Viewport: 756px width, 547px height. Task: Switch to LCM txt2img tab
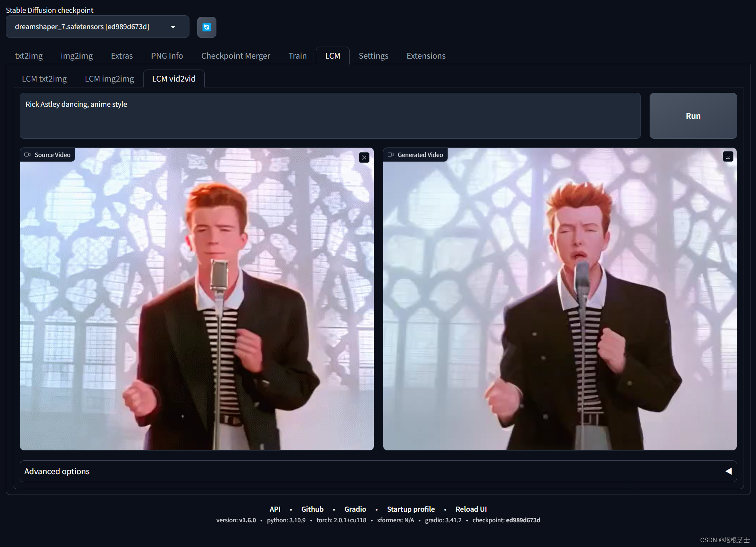tap(44, 79)
